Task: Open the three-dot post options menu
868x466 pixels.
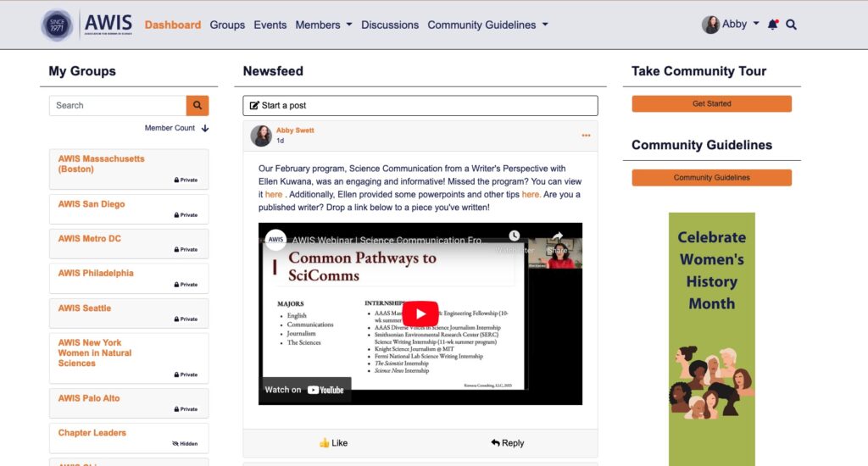Action: pos(586,136)
